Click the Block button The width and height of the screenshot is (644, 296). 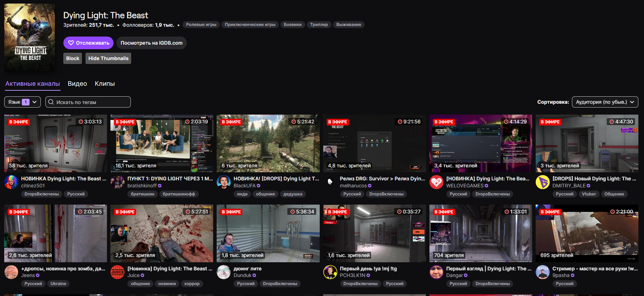[x=73, y=58]
